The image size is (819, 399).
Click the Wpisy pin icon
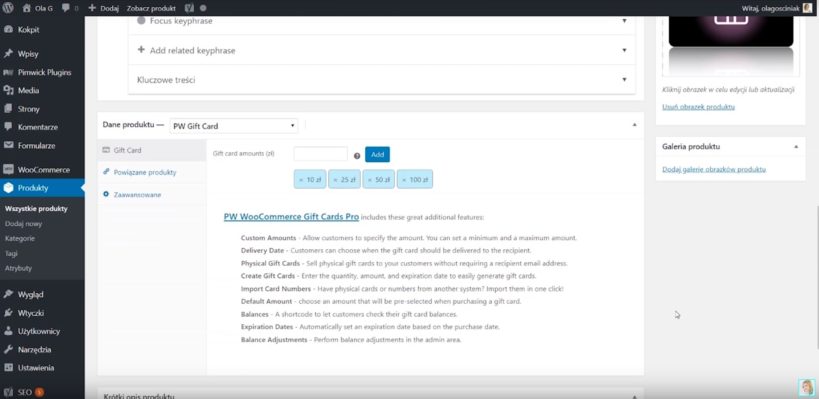pyautogui.click(x=8, y=54)
